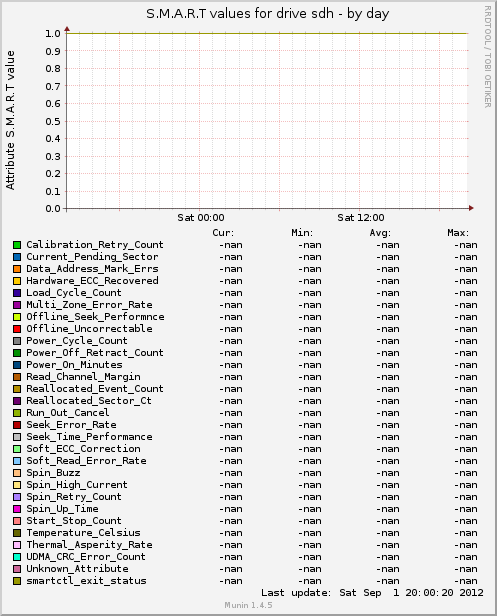
Task: Click the blue Current_Pending_Sector legend swatch
Action: [17, 257]
